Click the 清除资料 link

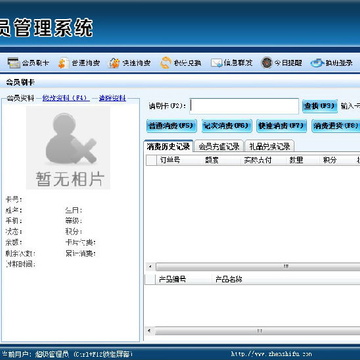coord(112,98)
